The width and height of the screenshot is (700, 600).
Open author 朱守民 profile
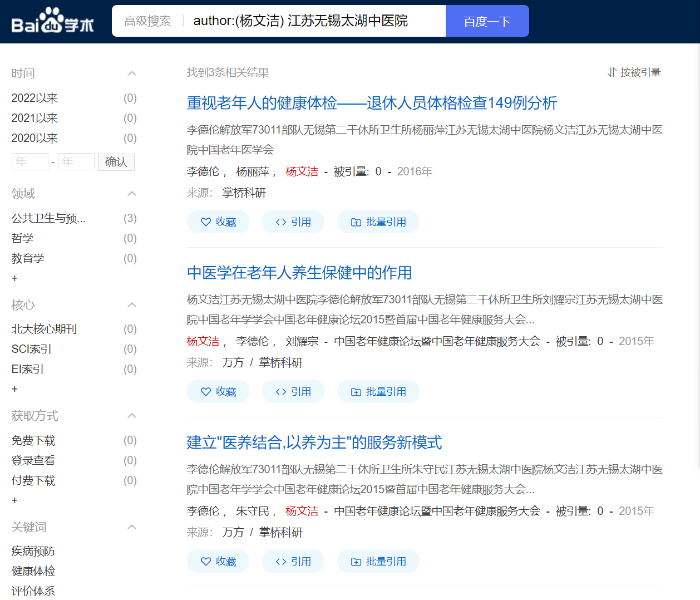[253, 511]
